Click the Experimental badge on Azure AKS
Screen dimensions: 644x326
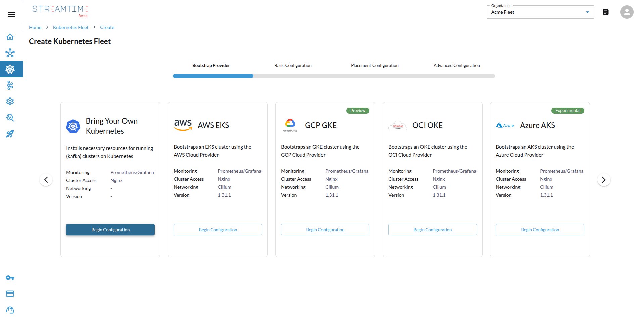pyautogui.click(x=568, y=111)
